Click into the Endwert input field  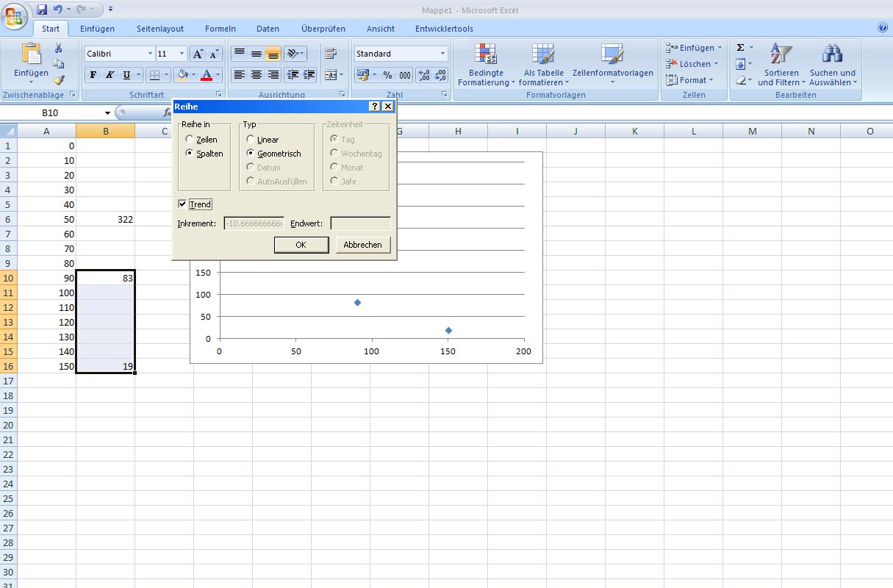point(360,223)
